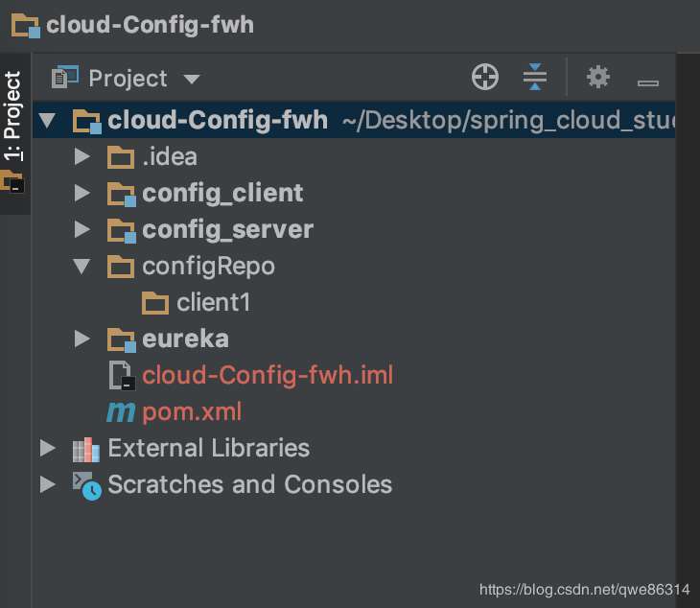Toggle the 1: Project side tab
Image resolution: width=700 pixels, height=608 pixels.
point(12,115)
